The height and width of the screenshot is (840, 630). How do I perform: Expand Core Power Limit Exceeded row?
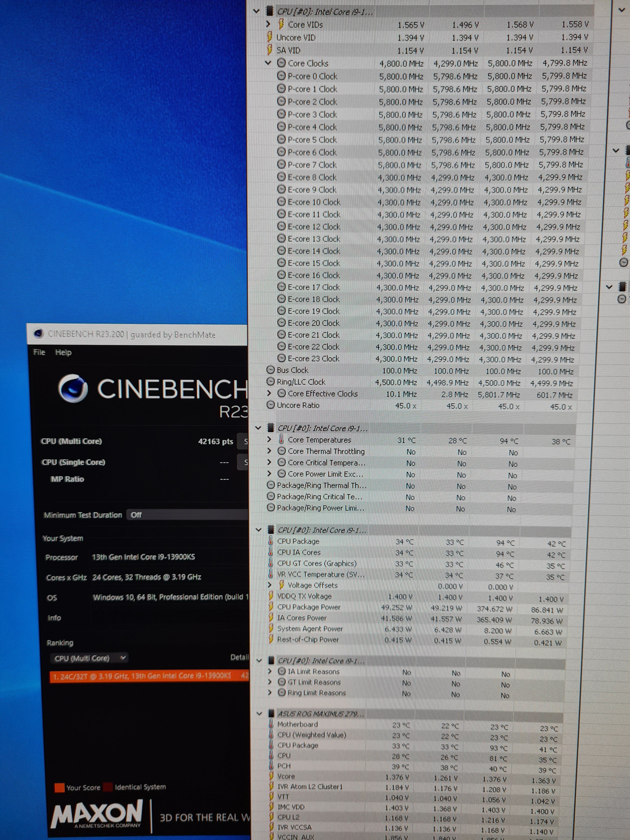click(269, 473)
